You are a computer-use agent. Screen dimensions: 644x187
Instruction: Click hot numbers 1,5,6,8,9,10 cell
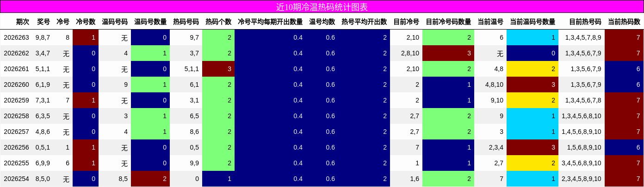point(582,147)
